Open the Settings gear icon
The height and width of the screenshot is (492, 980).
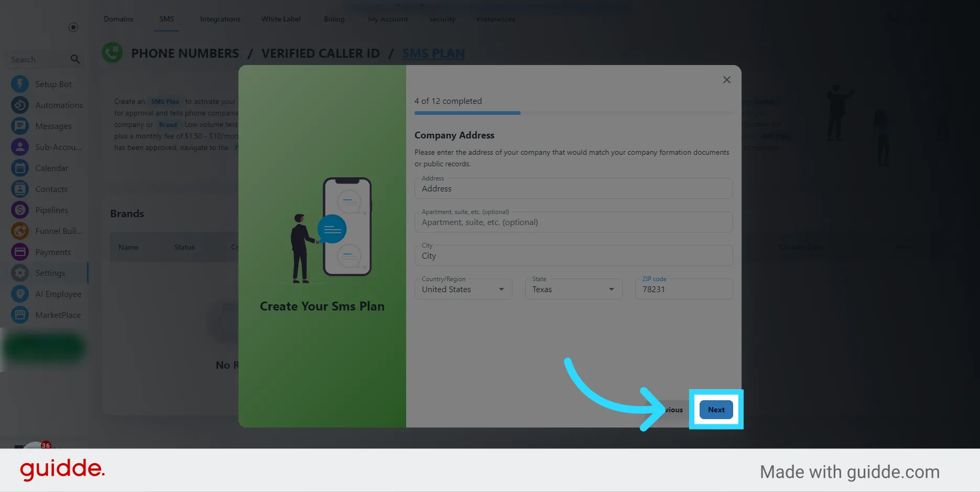click(x=20, y=273)
